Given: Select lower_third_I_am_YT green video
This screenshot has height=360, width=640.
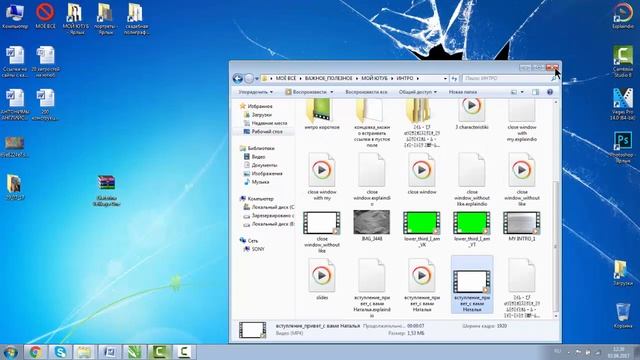Looking at the screenshot, I should (472, 228).
